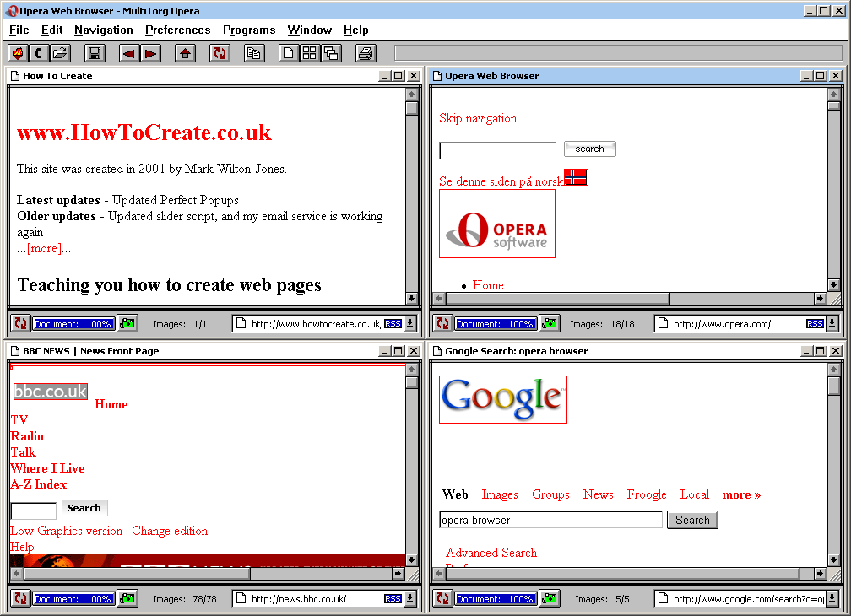
Task: Cascade windows with the overlapping windows icon
Action: pyautogui.click(x=331, y=53)
